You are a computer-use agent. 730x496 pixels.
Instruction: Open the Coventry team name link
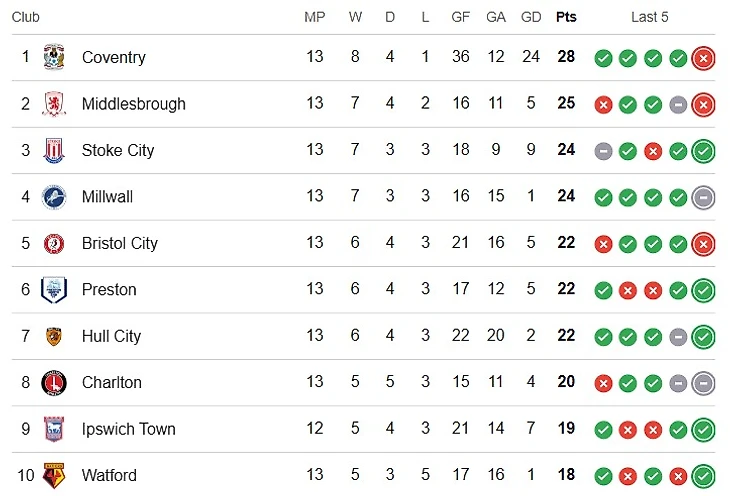coord(113,57)
